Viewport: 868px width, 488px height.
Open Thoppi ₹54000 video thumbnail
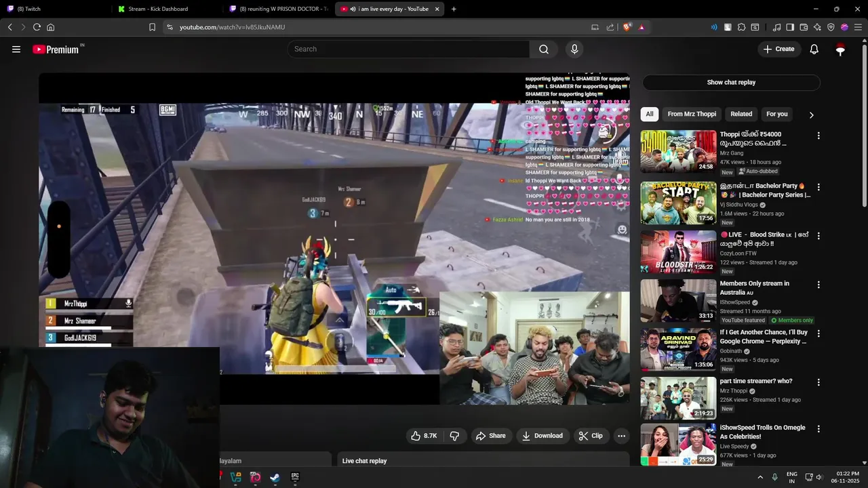coord(678,151)
